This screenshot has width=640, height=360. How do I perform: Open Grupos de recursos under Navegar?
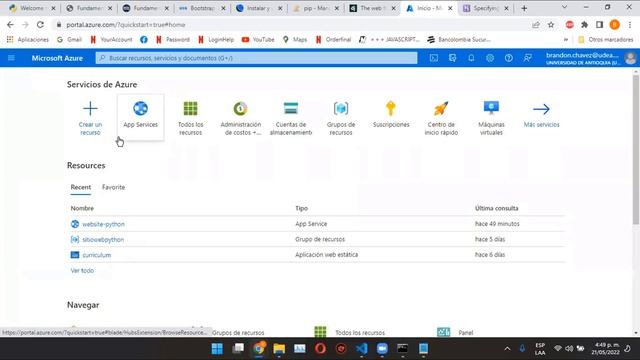pos(238,333)
